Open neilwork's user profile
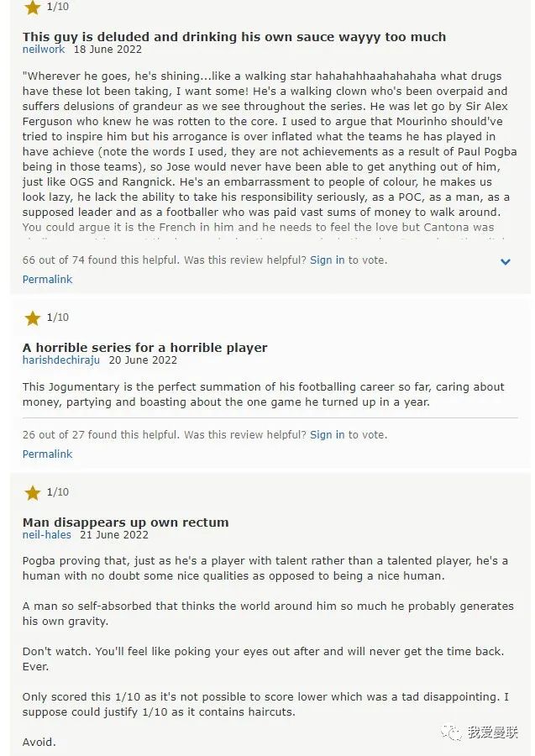535x756 pixels. (x=44, y=50)
